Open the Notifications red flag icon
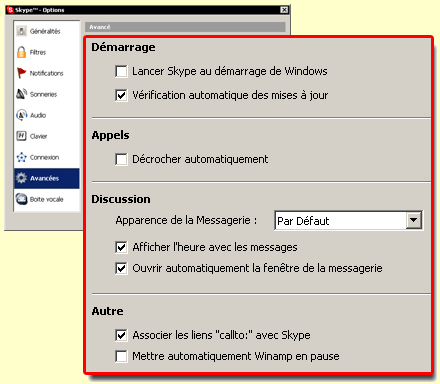This screenshot has width=440, height=384. [21, 73]
